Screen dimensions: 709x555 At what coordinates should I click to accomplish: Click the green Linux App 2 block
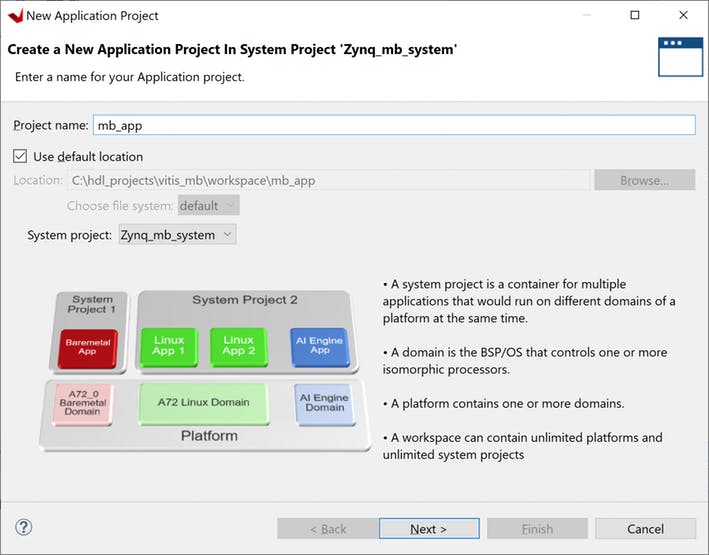coord(238,346)
